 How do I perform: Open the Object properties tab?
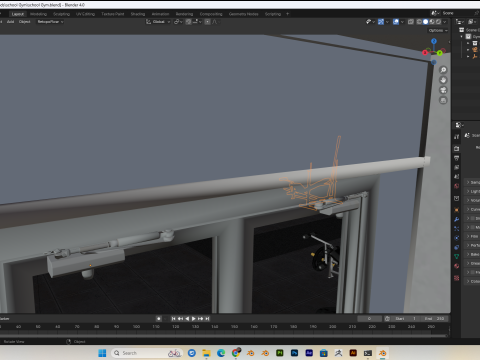pyautogui.click(x=457, y=210)
